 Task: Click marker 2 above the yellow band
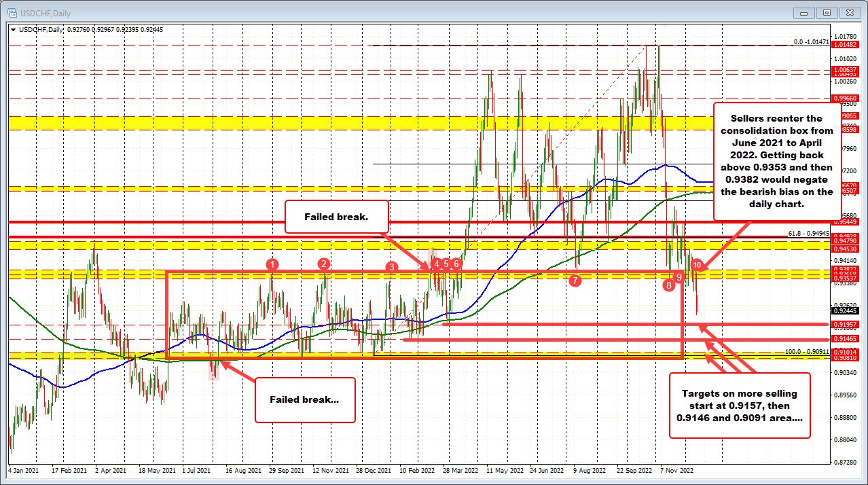click(323, 265)
